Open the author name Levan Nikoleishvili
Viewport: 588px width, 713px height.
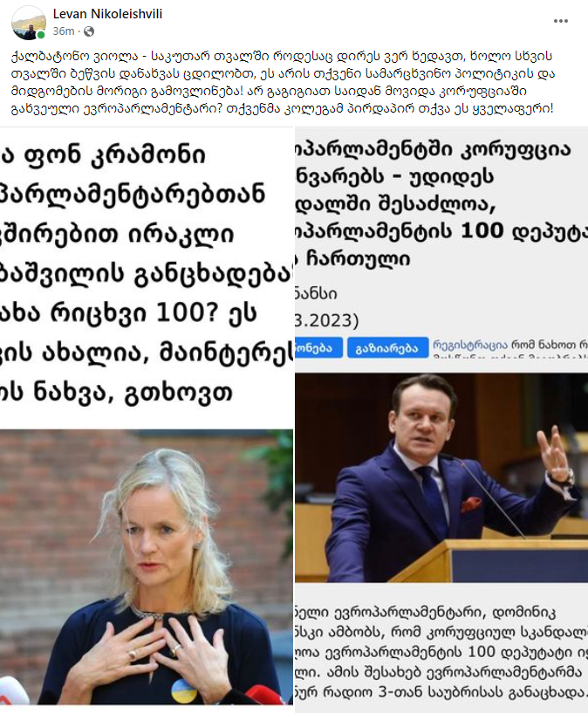(x=107, y=14)
